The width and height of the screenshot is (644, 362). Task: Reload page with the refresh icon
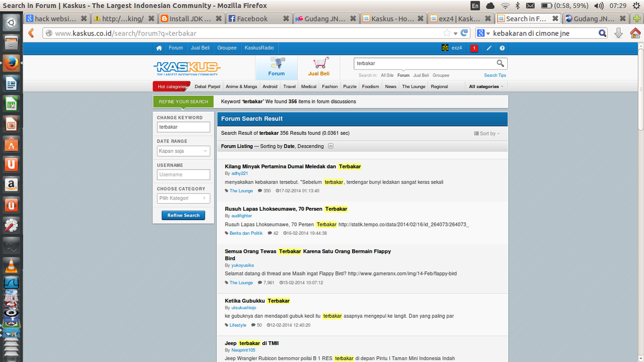465,33
